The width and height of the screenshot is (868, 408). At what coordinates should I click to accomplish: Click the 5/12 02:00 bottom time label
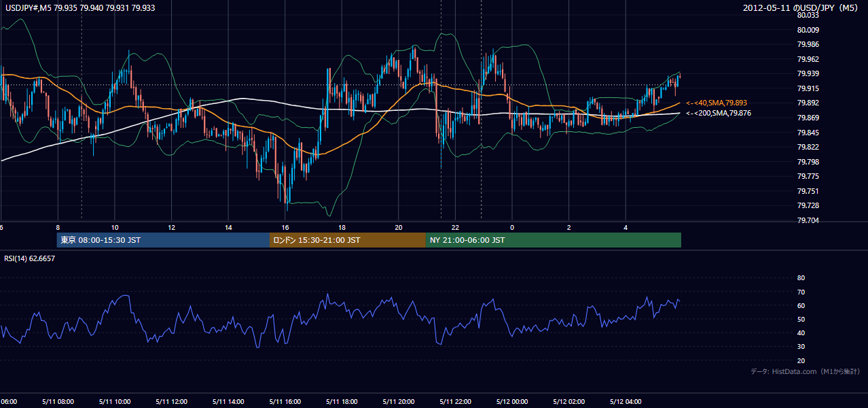click(x=568, y=401)
